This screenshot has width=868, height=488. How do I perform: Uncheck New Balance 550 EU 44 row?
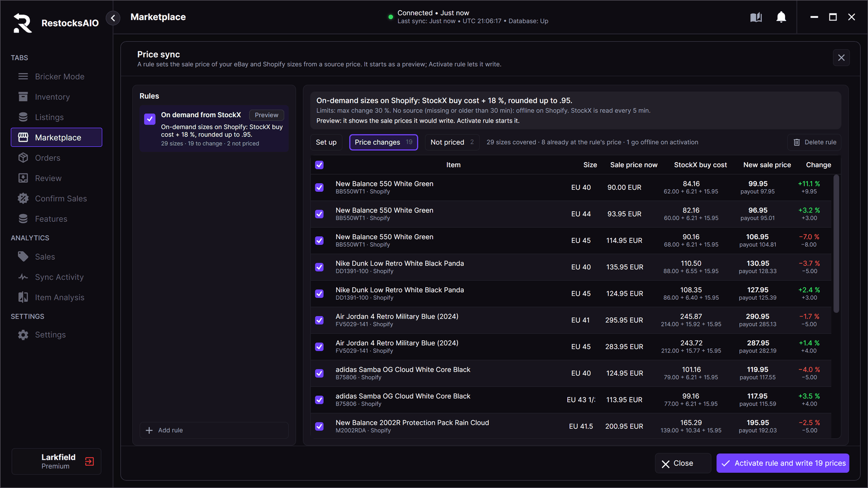click(x=320, y=214)
